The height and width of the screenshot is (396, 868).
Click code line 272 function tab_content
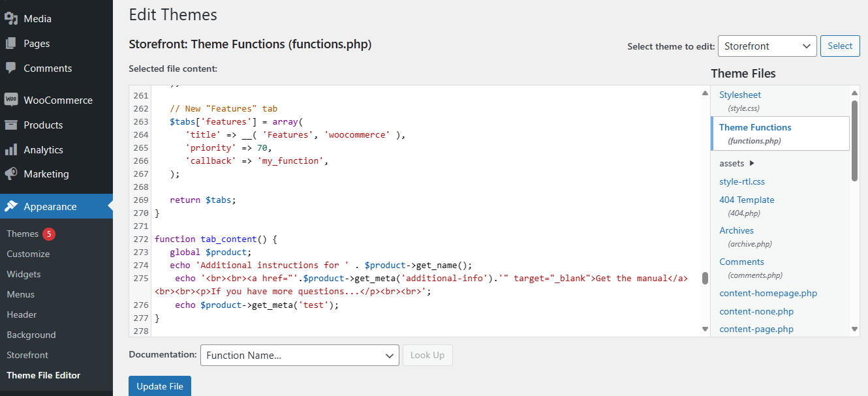click(216, 239)
